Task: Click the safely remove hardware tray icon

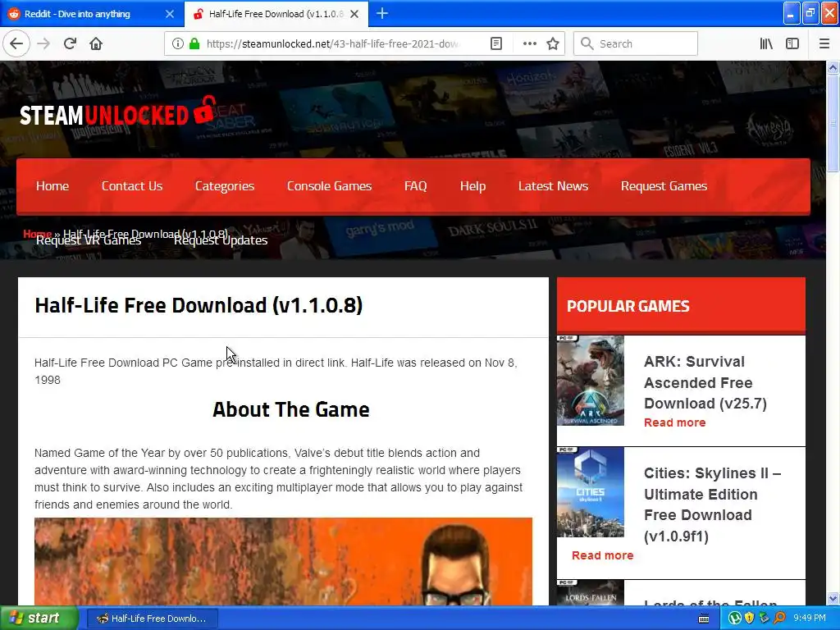Action: 764,619
